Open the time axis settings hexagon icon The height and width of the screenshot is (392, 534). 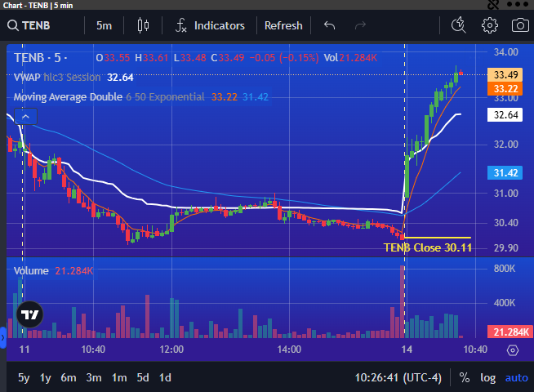pos(513,350)
